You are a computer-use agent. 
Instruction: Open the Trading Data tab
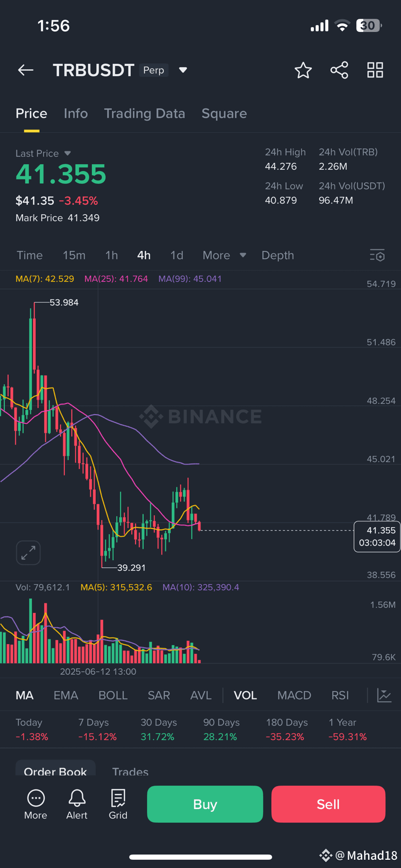click(144, 113)
